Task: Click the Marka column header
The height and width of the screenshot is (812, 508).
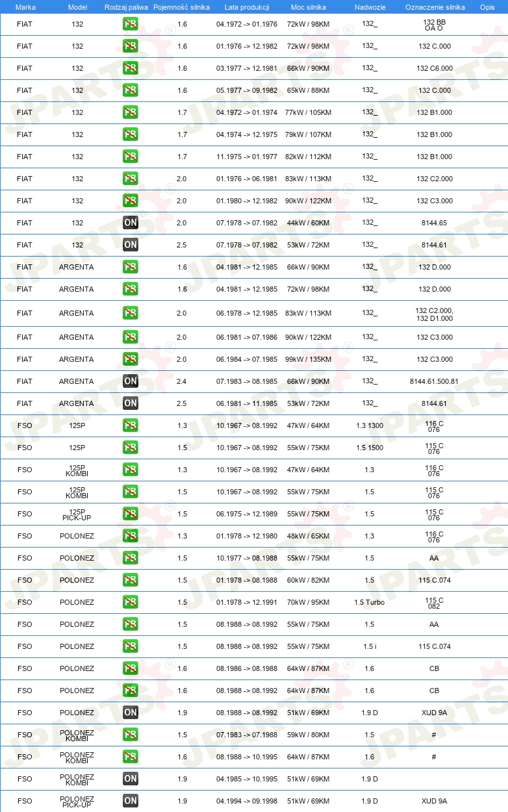Action: coord(25,7)
